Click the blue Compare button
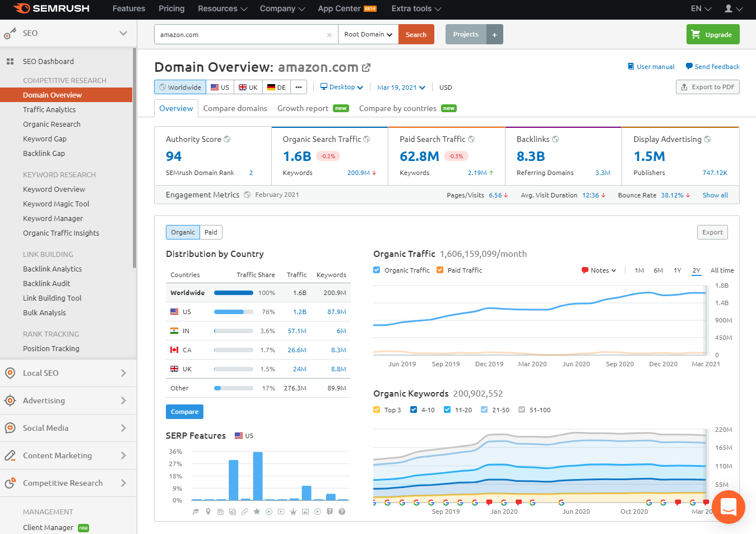The height and width of the screenshot is (534, 756). click(184, 412)
